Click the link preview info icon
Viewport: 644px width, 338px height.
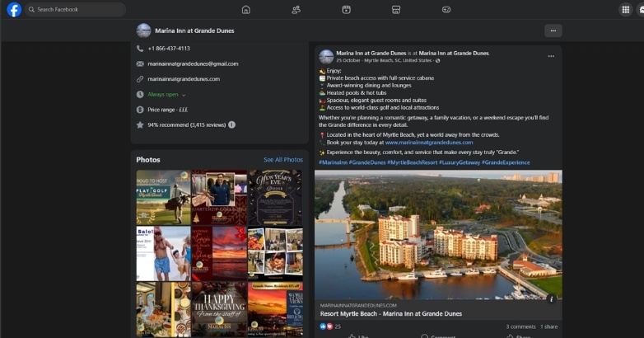pyautogui.click(x=552, y=299)
